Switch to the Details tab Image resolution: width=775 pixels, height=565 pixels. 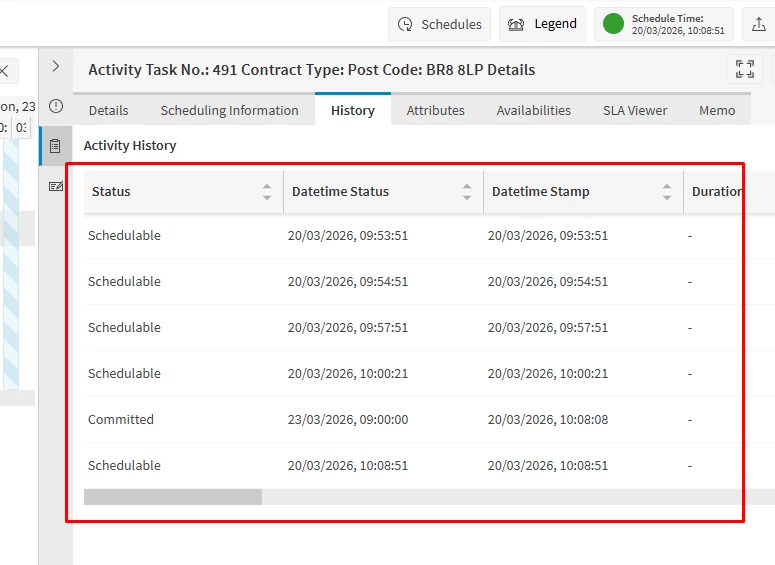pyautogui.click(x=108, y=110)
